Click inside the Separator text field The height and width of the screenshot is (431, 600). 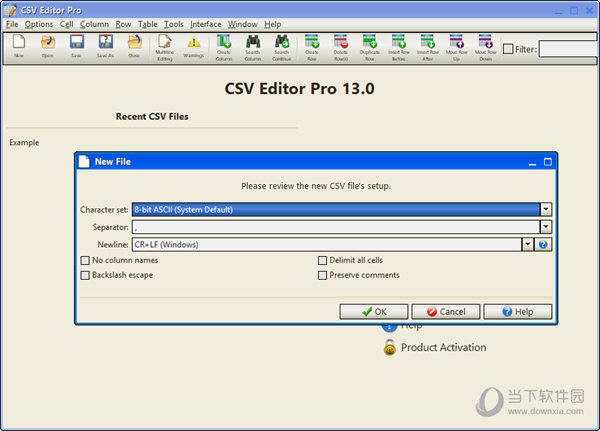[x=336, y=227]
